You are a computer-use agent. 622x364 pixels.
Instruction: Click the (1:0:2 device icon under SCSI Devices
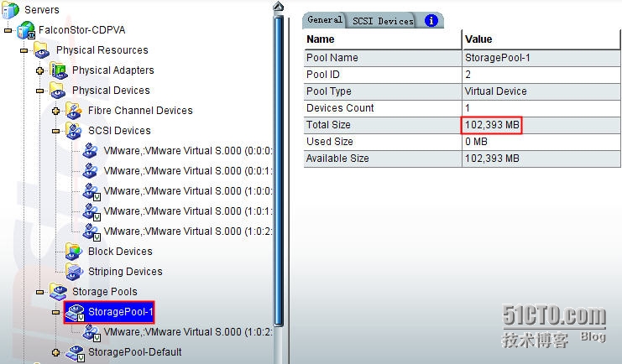tap(91, 232)
